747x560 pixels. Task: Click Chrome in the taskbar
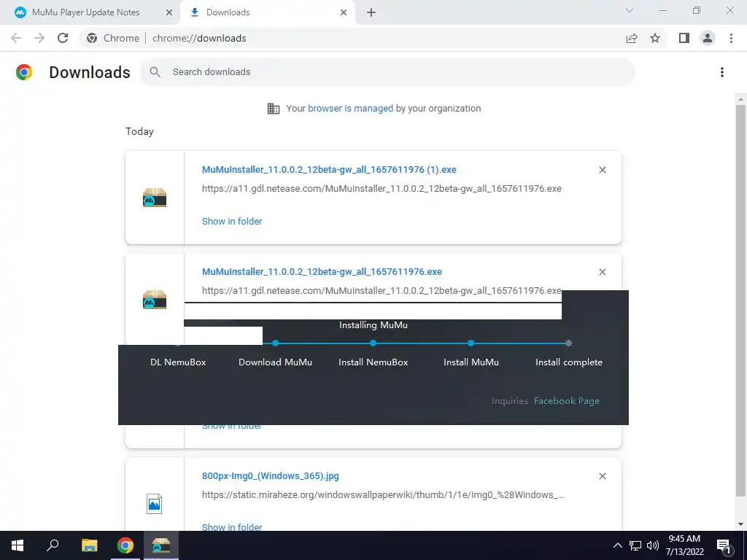point(125,545)
